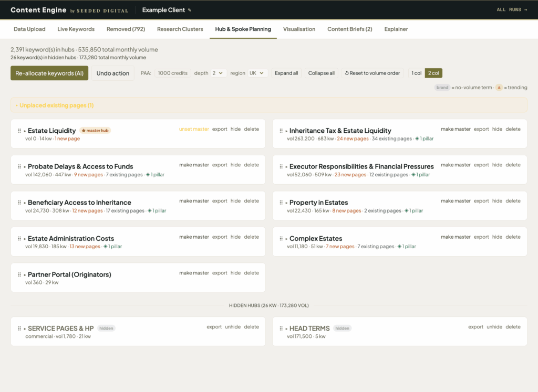Delete the SERVICE PAGES & HP hub
The height and width of the screenshot is (392, 538).
252,327
